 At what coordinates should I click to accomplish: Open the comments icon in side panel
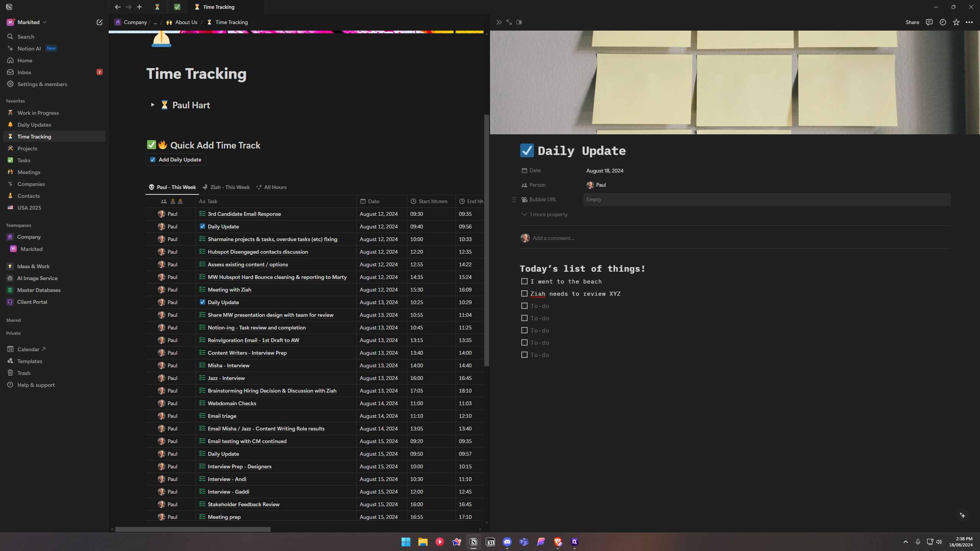pos(929,22)
